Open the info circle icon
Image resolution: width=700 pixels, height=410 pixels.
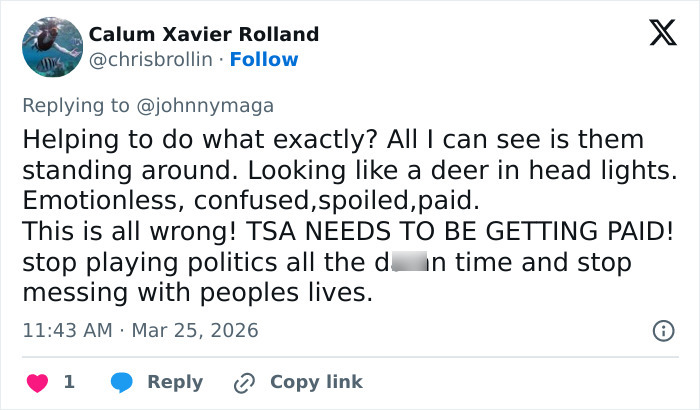click(x=662, y=330)
